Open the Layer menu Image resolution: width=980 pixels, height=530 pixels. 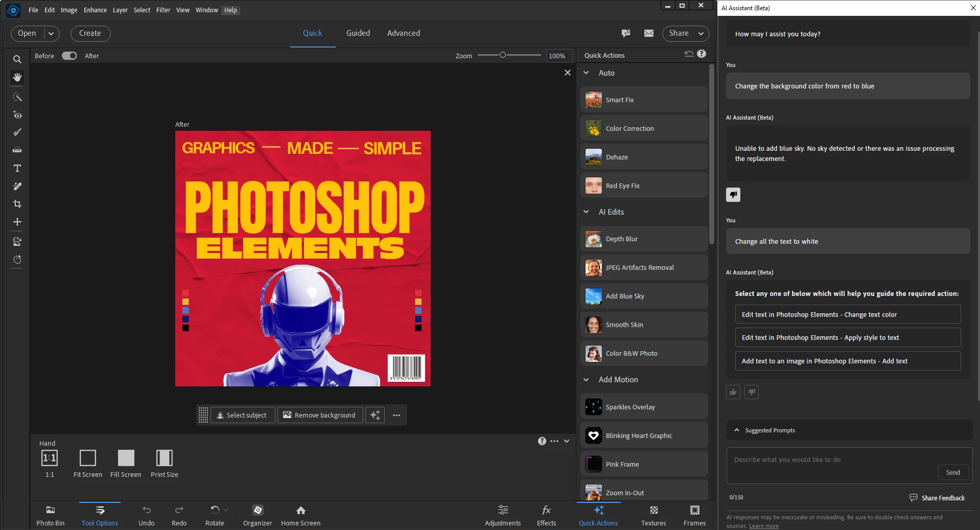(x=120, y=10)
